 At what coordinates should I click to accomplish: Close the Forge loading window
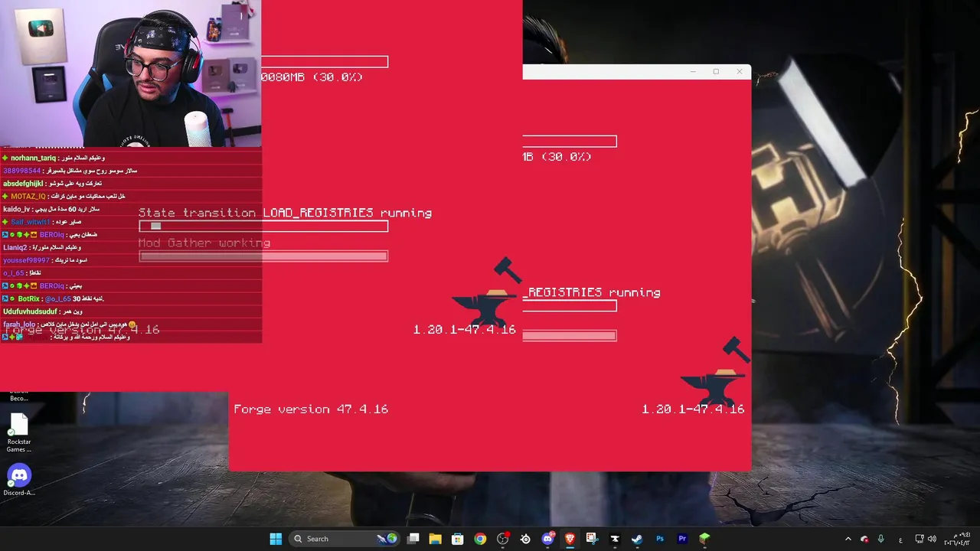tap(740, 72)
